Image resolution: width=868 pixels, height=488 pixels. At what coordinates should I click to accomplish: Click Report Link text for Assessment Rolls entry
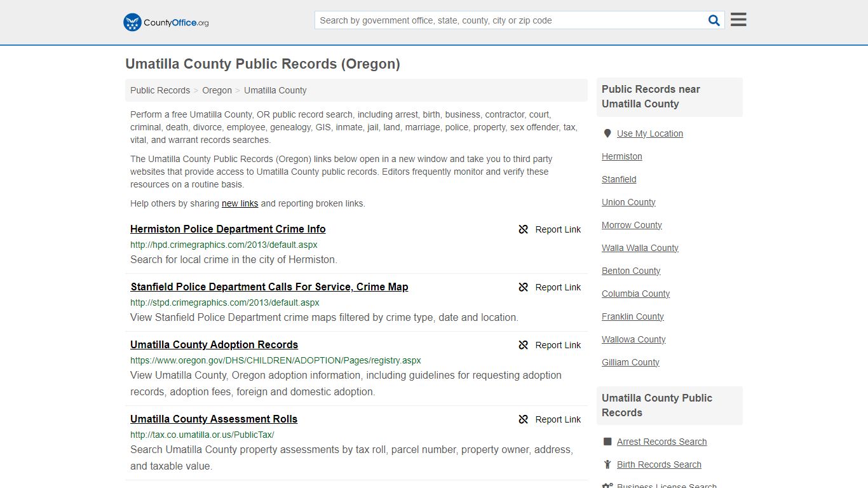tap(558, 419)
